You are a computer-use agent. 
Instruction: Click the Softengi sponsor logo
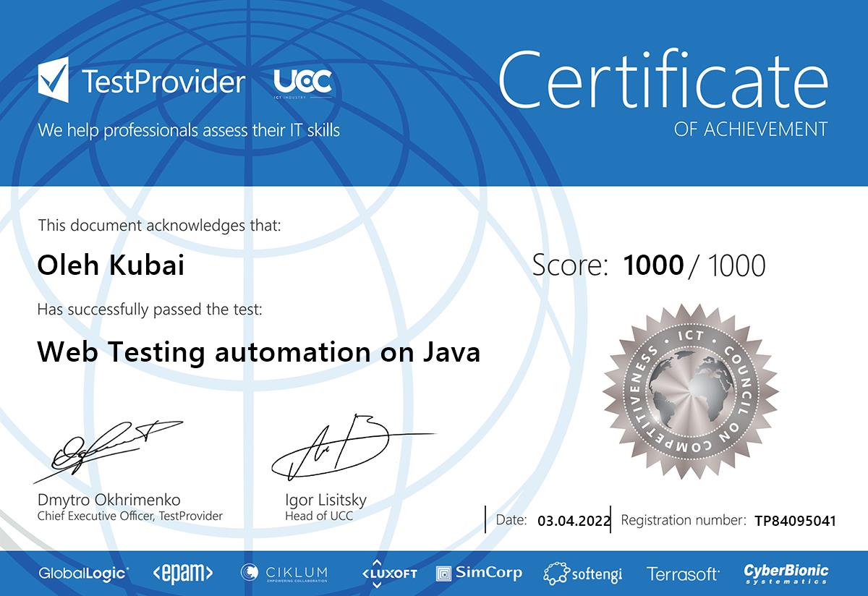pos(582,574)
